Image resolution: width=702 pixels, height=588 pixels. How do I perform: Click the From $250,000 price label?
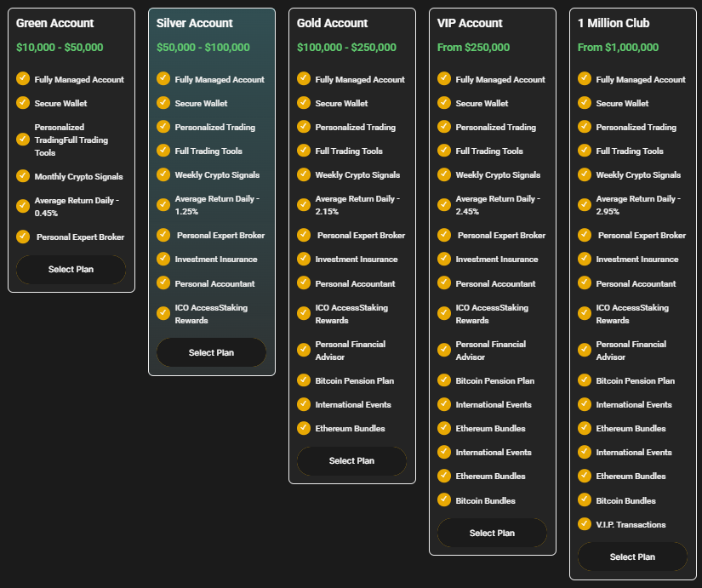click(x=473, y=48)
